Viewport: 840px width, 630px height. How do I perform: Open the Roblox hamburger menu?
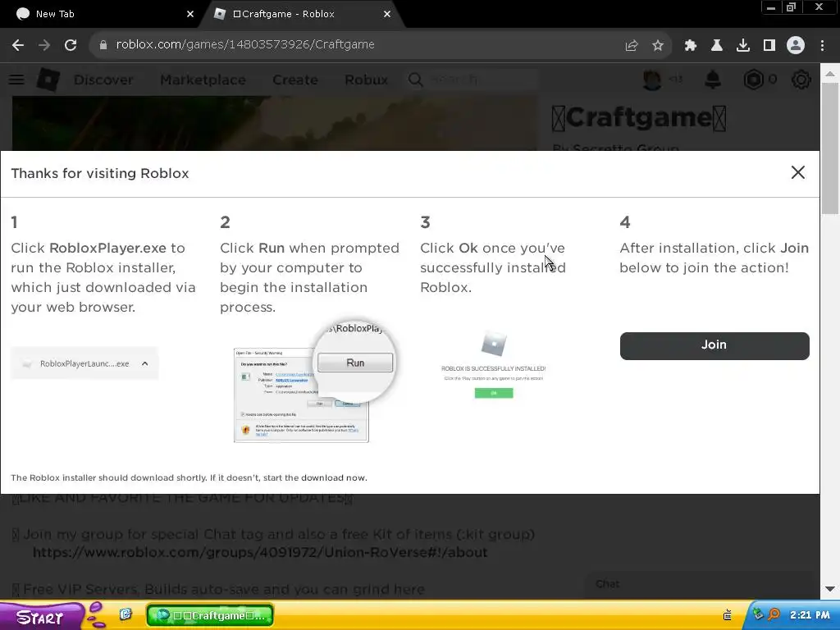pos(16,80)
